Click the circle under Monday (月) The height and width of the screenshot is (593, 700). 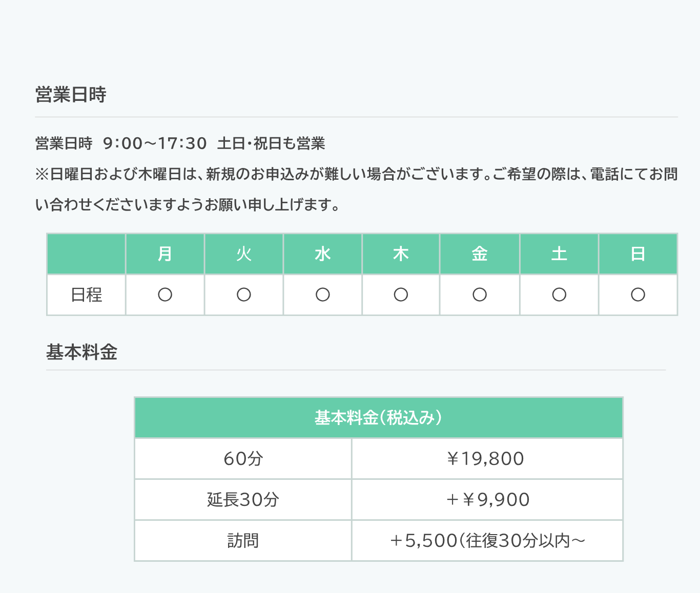[x=165, y=295]
